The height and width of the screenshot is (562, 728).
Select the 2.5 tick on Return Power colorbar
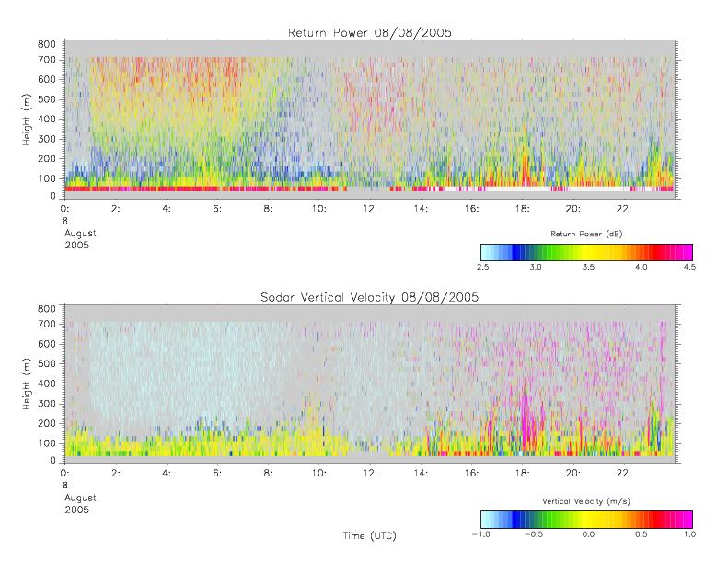(x=483, y=267)
